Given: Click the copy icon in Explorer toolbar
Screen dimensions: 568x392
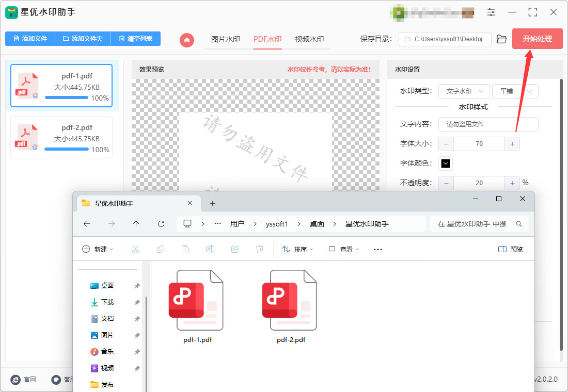Looking at the screenshot, I should [161, 249].
